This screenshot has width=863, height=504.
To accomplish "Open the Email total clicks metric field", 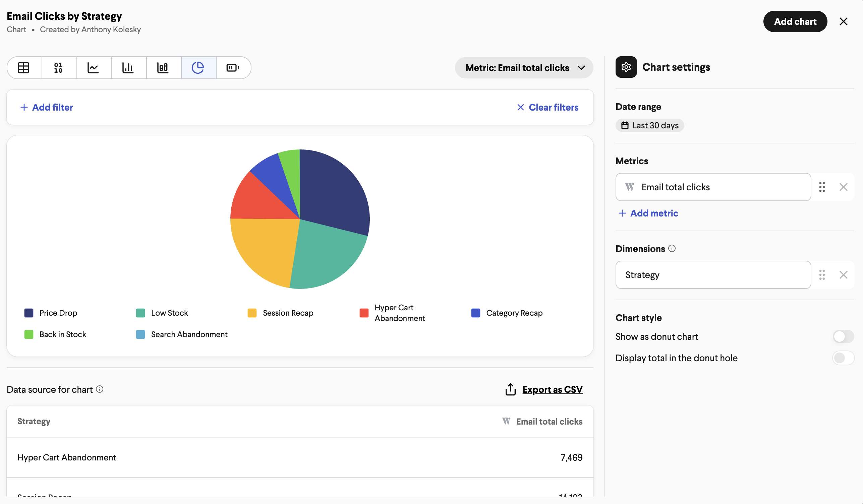I will (713, 187).
